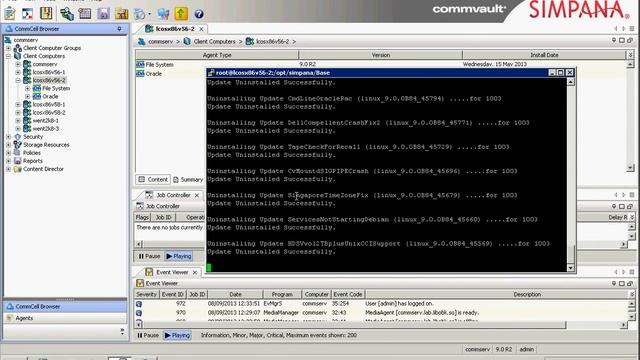This screenshot has width=640, height=360.
Task: Click lcosx86v56-2 in the breadcrumb
Action: 272,42
